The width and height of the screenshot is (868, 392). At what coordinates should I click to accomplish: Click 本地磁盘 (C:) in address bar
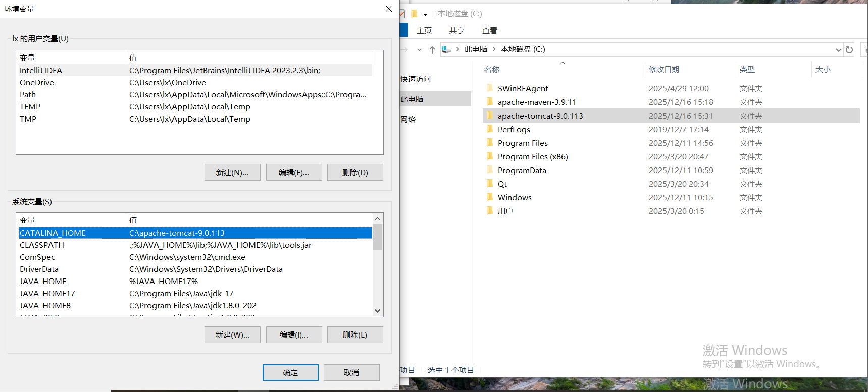coord(523,49)
